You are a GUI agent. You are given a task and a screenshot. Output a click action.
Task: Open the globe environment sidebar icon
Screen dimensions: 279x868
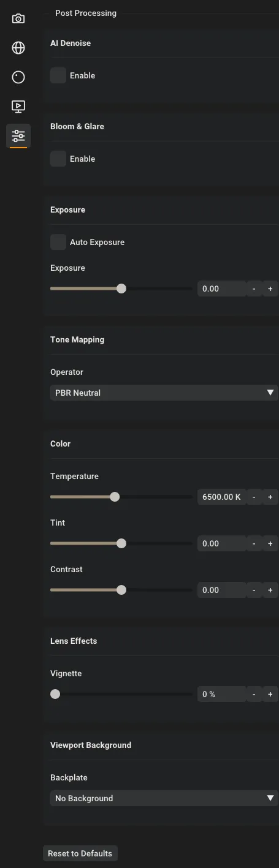[x=18, y=48]
